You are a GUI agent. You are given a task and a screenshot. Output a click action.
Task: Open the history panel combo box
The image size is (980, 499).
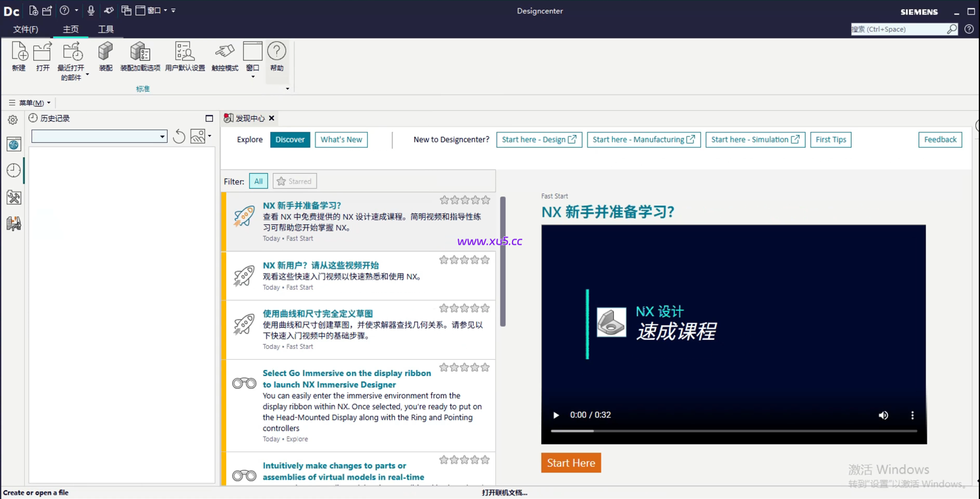click(x=99, y=137)
